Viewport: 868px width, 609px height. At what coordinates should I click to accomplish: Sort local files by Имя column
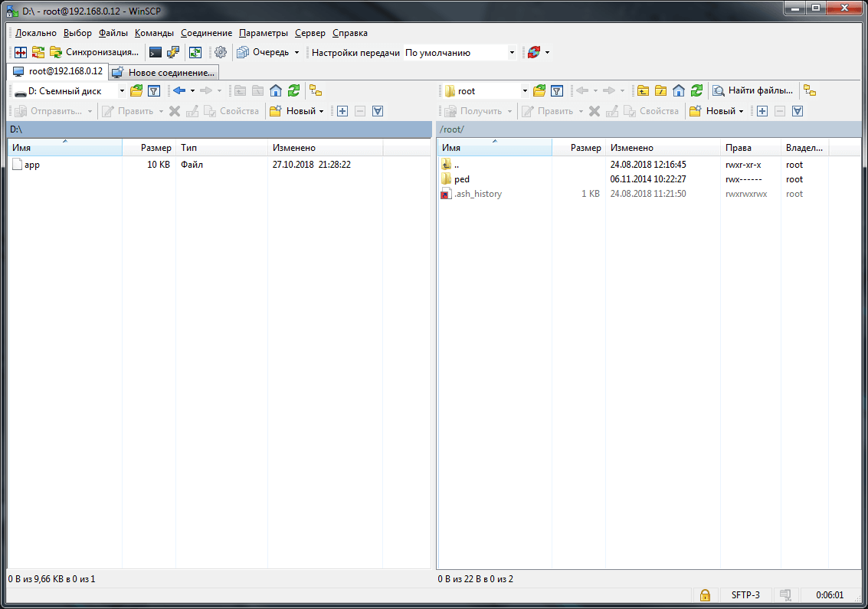[x=65, y=148]
